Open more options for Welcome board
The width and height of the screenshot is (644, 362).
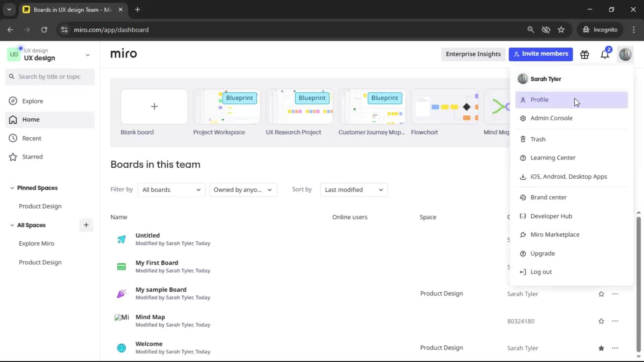point(615,348)
